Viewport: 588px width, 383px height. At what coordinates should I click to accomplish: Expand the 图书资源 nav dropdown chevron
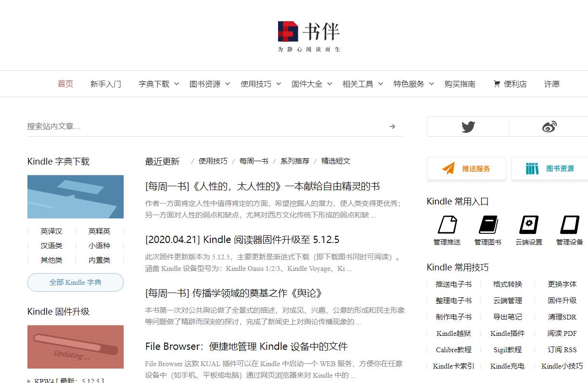click(x=228, y=84)
